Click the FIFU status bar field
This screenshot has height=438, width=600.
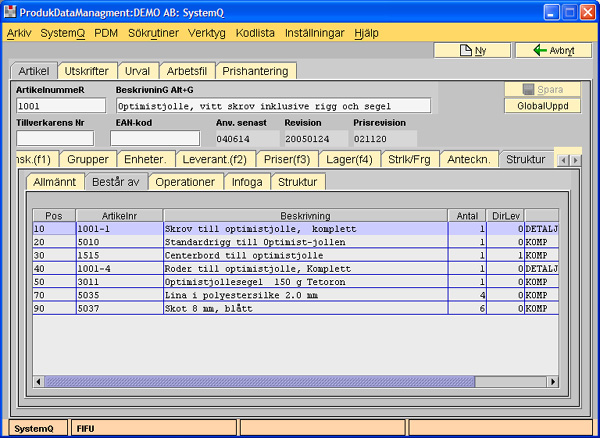tap(154, 428)
